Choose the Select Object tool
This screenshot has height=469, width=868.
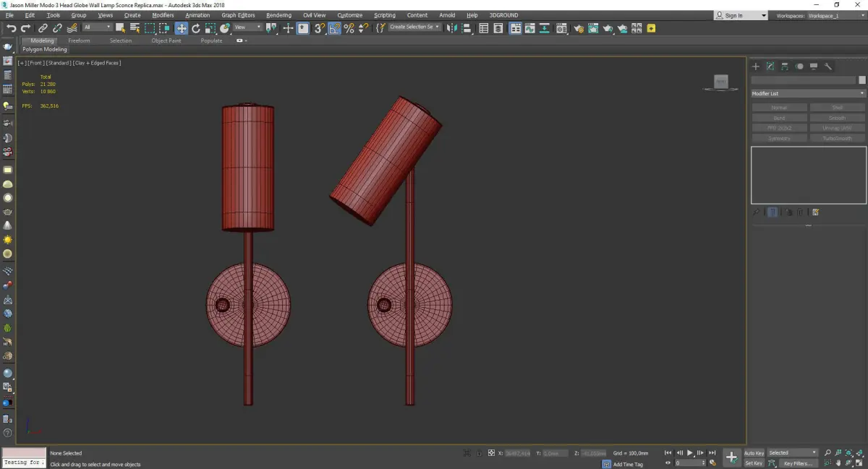pyautogui.click(x=120, y=28)
